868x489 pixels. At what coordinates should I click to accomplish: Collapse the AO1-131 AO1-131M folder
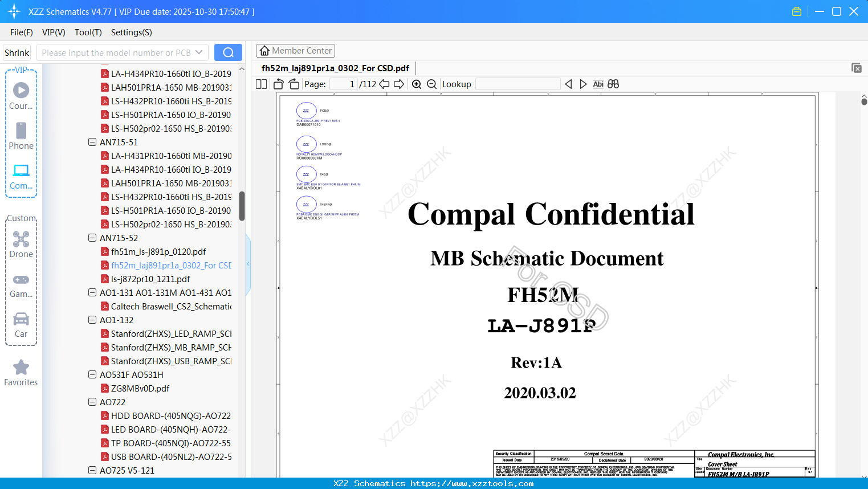(92, 292)
